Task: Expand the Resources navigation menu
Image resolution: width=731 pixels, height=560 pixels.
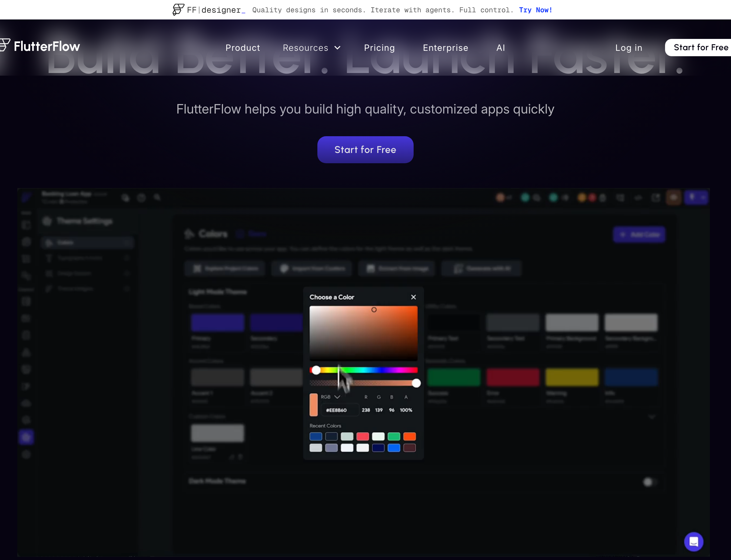Action: tap(311, 48)
